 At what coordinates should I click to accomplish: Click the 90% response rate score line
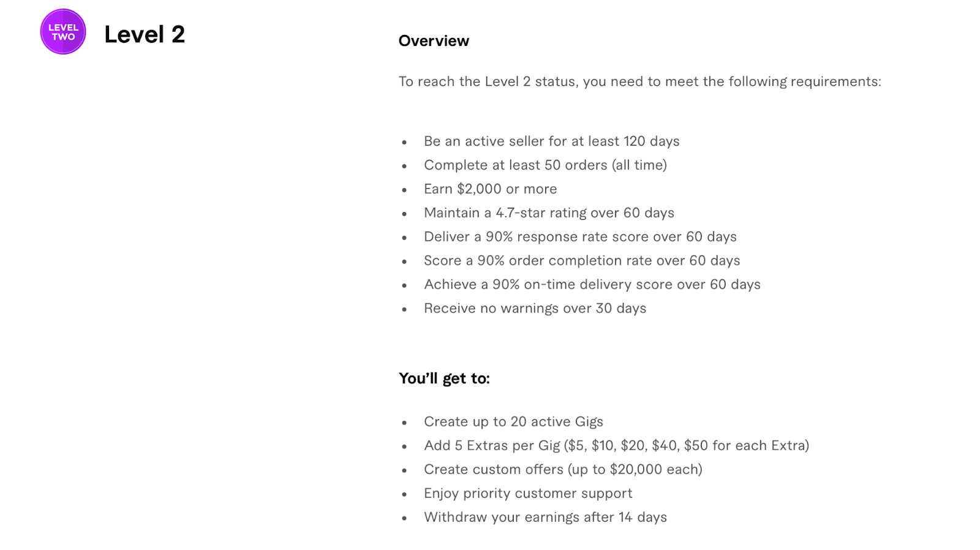(580, 237)
